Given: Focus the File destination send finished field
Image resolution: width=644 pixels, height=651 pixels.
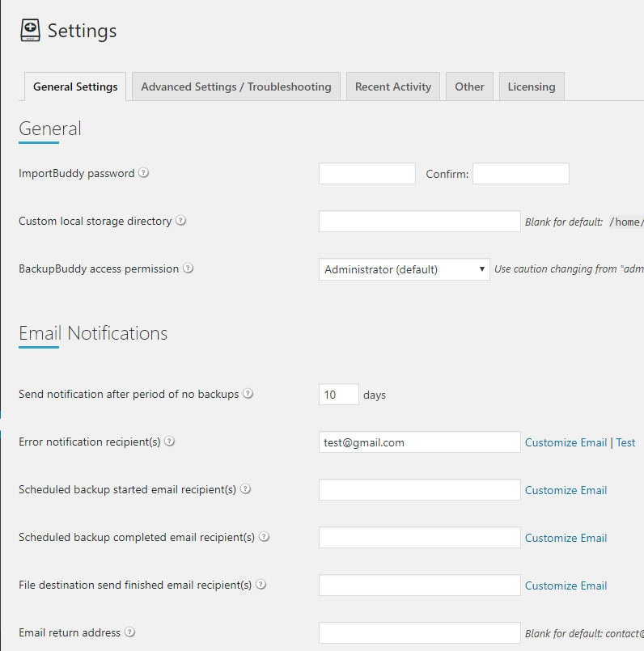Looking at the screenshot, I should (x=420, y=585).
